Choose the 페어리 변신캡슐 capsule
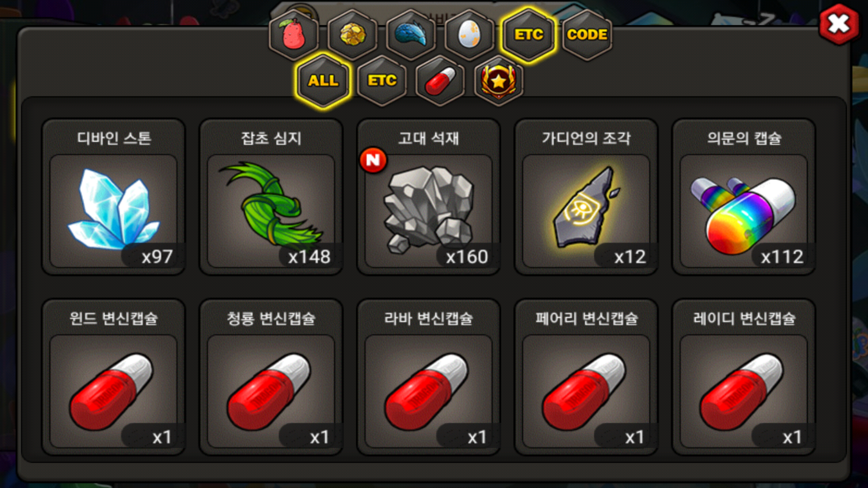The height and width of the screenshot is (488, 868). (586, 377)
